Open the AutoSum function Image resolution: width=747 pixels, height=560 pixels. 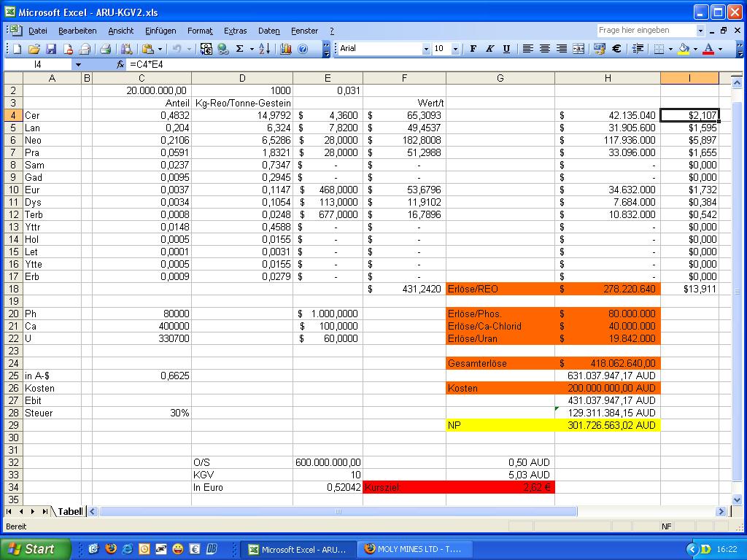[239, 50]
